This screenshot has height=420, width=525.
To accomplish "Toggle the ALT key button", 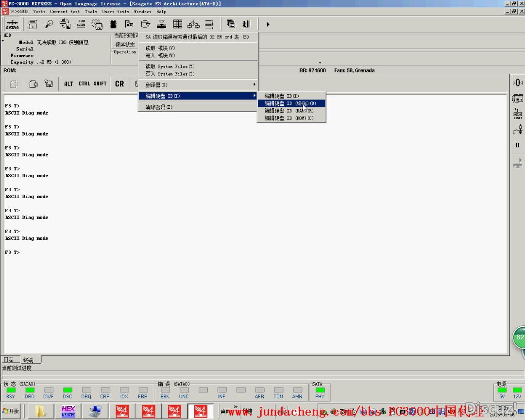I will click(x=68, y=84).
